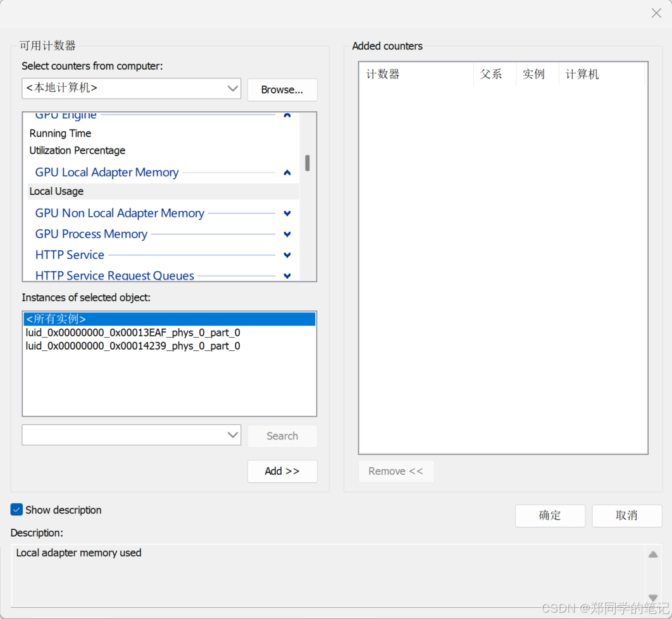Expand HTTP Service Request Queues chevron
Image resolution: width=672 pixels, height=619 pixels.
click(x=287, y=276)
